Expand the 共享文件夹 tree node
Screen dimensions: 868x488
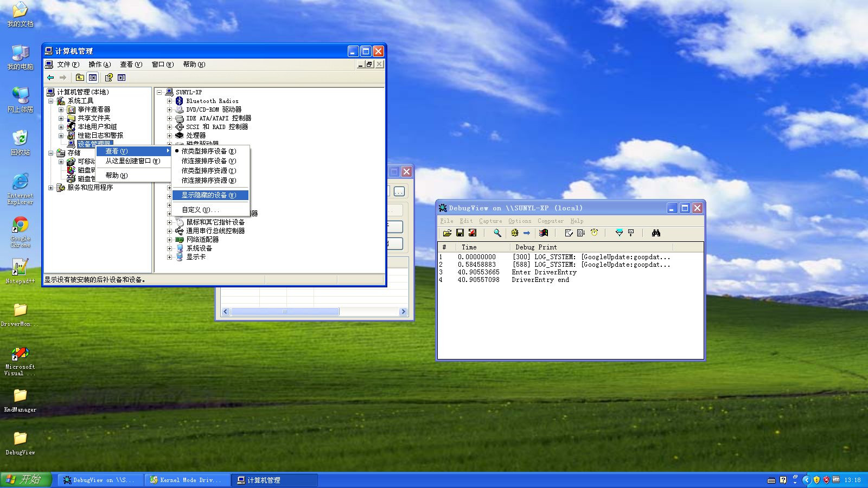point(61,118)
